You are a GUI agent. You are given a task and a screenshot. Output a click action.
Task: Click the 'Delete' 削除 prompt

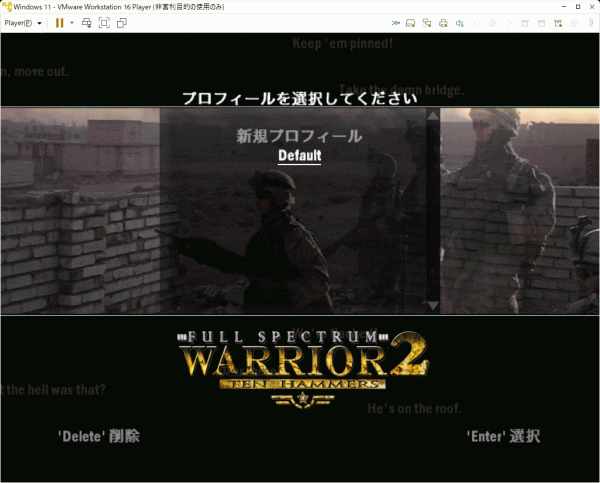coord(99,436)
